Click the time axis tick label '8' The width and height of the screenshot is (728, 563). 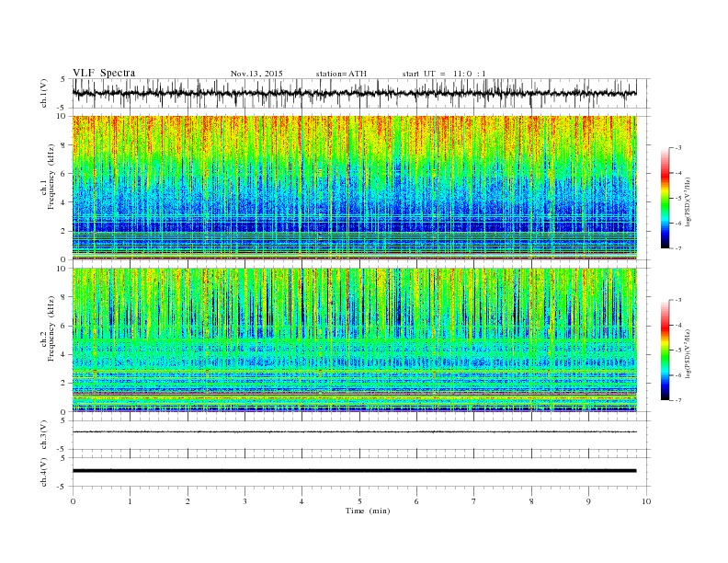[x=531, y=501]
